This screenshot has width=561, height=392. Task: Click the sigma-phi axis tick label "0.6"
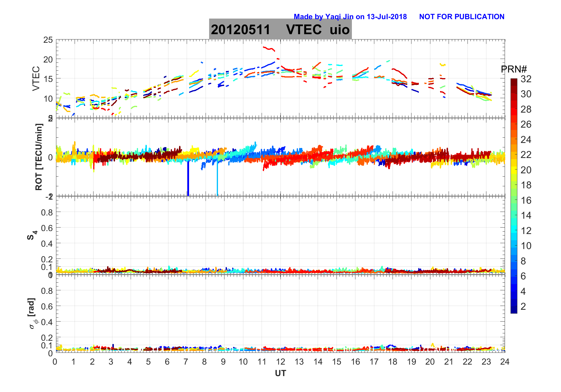47,306
